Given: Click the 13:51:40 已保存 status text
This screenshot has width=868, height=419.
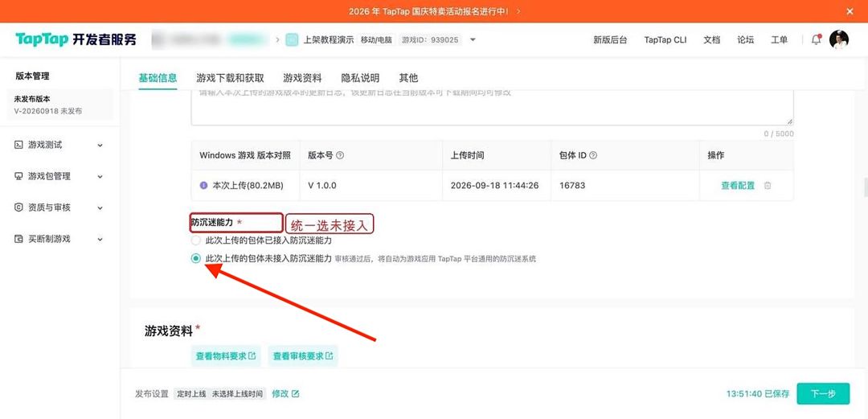Looking at the screenshot, I should pyautogui.click(x=758, y=393).
